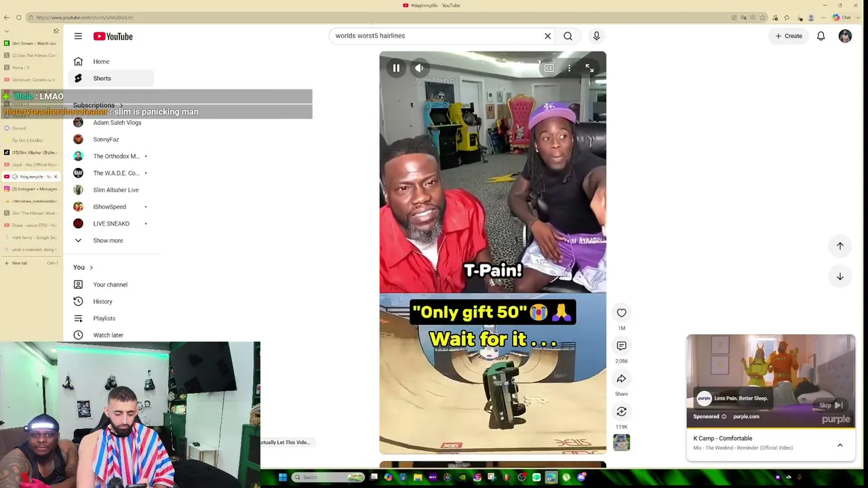Open the Short's more options menu
The width and height of the screenshot is (868, 488).
click(569, 68)
